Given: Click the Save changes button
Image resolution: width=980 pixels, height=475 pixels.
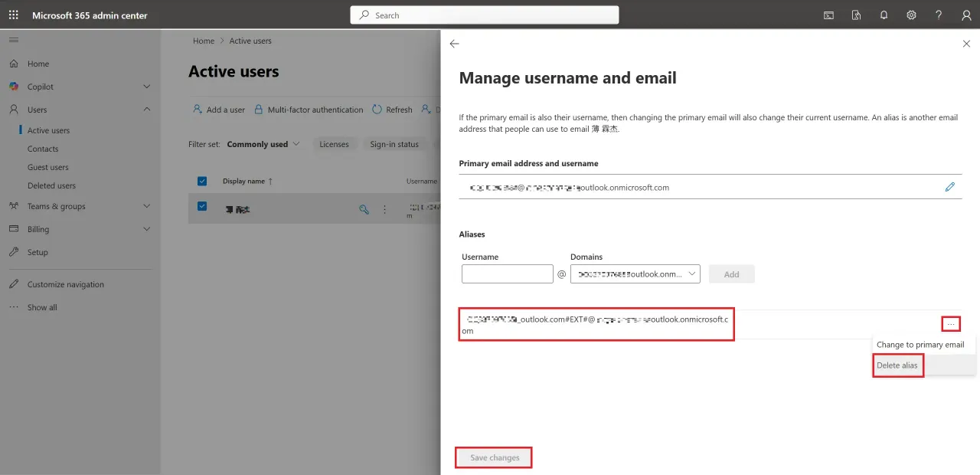Looking at the screenshot, I should coord(495,458).
